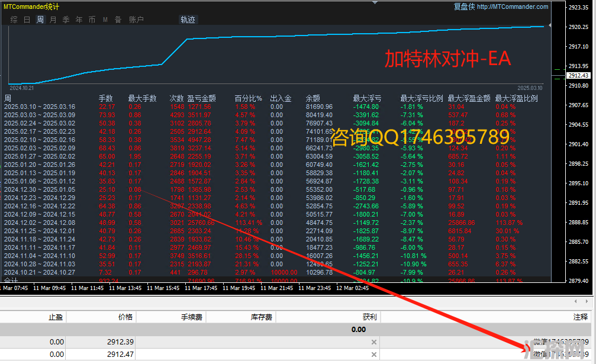Click deposit value 10000.00 in 出入金 column
This screenshot has height=364, width=596.
(x=284, y=272)
